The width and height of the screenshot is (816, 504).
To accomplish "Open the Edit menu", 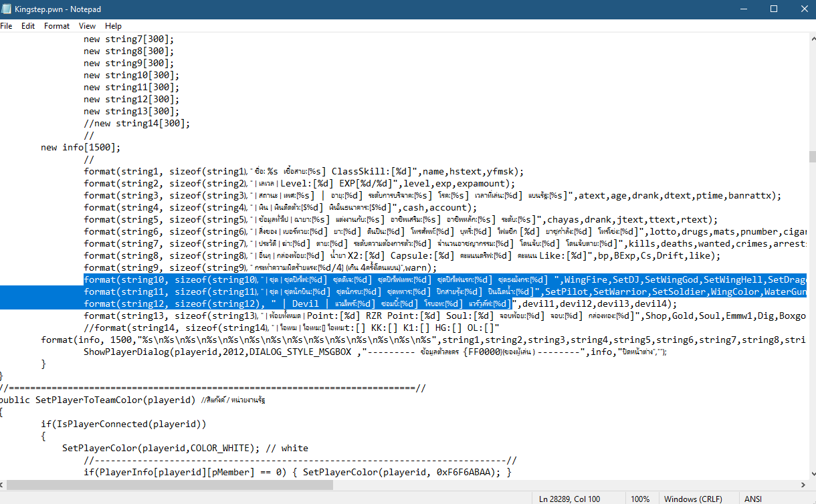I will (x=28, y=26).
